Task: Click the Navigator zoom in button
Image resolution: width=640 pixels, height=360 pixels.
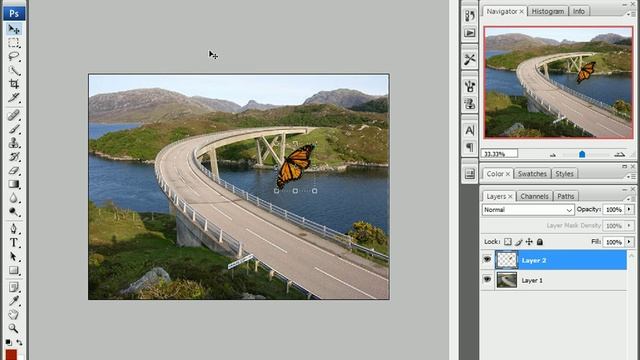Action: pyautogui.click(x=620, y=154)
